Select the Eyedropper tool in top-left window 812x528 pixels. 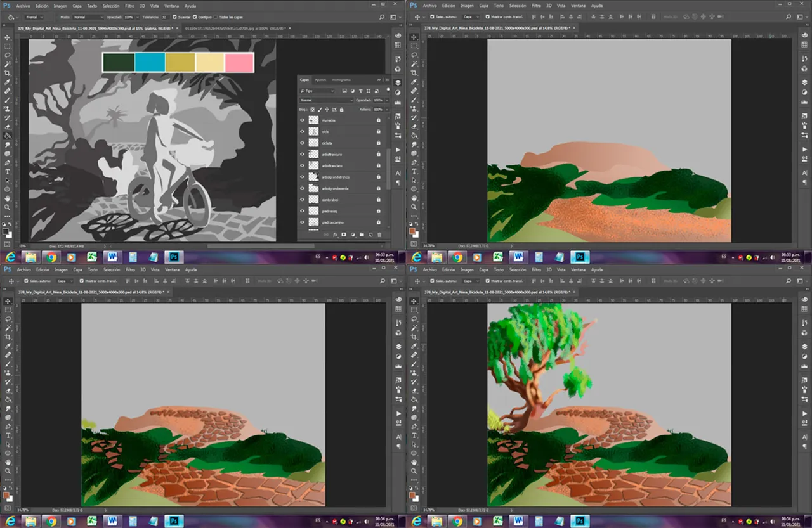(x=8, y=82)
